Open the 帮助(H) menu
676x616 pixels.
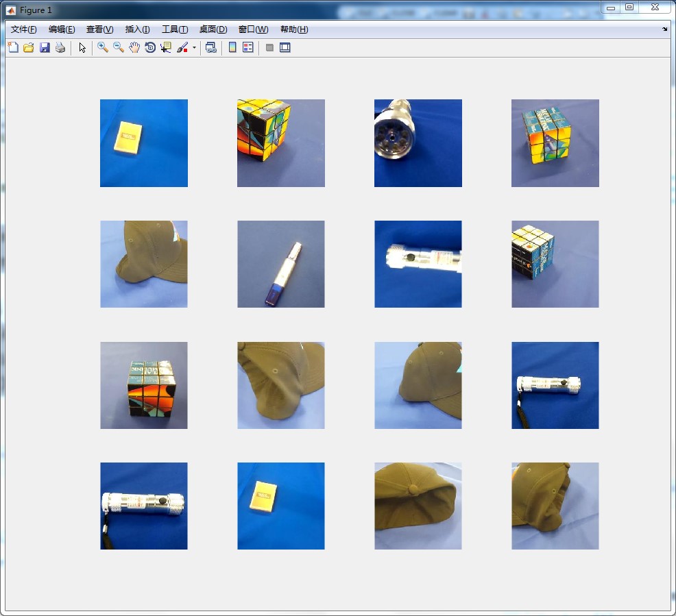294,29
